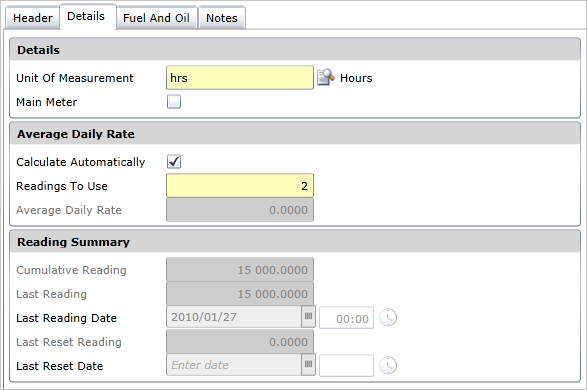This screenshot has width=587, height=390.
Task: Click the clock icon beside Last Reset time
Action: point(388,366)
